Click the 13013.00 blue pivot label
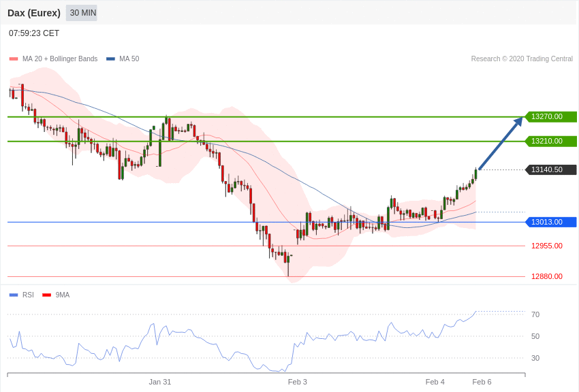The width and height of the screenshot is (579, 392). point(551,223)
